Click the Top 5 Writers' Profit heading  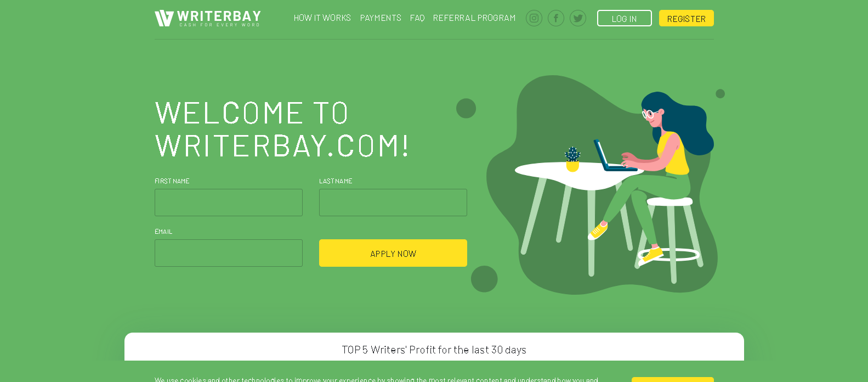coord(434,350)
